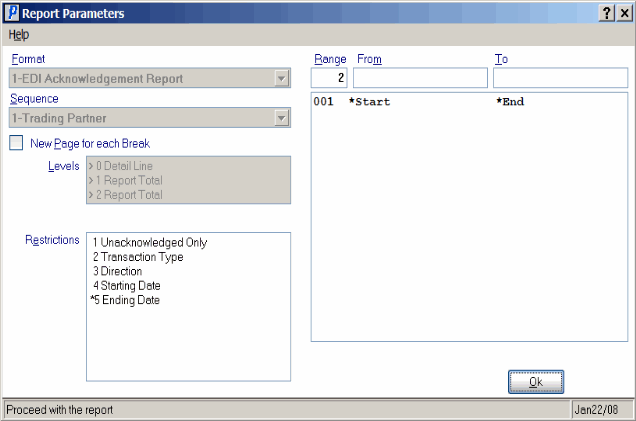
Task: Click the Report Parameters title bar icon
Action: pyautogui.click(x=12, y=13)
